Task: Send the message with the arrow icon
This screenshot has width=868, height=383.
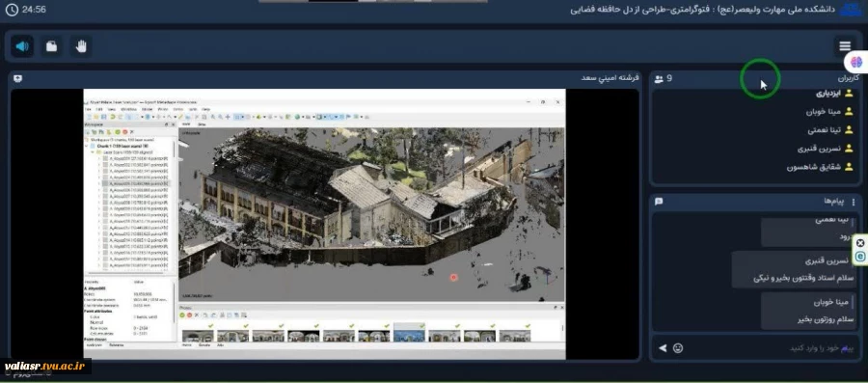Action: point(662,348)
